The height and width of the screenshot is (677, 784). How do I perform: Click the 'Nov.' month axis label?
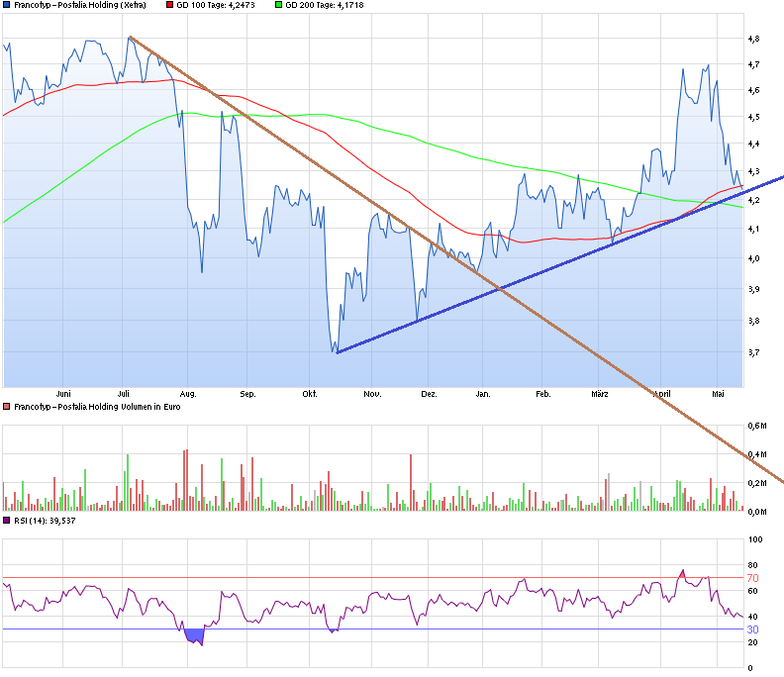(372, 394)
